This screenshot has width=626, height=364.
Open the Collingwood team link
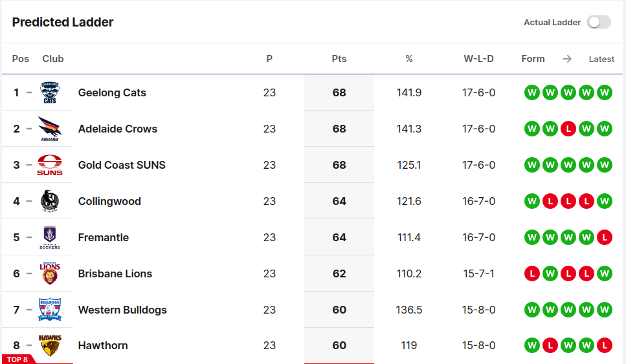point(109,201)
